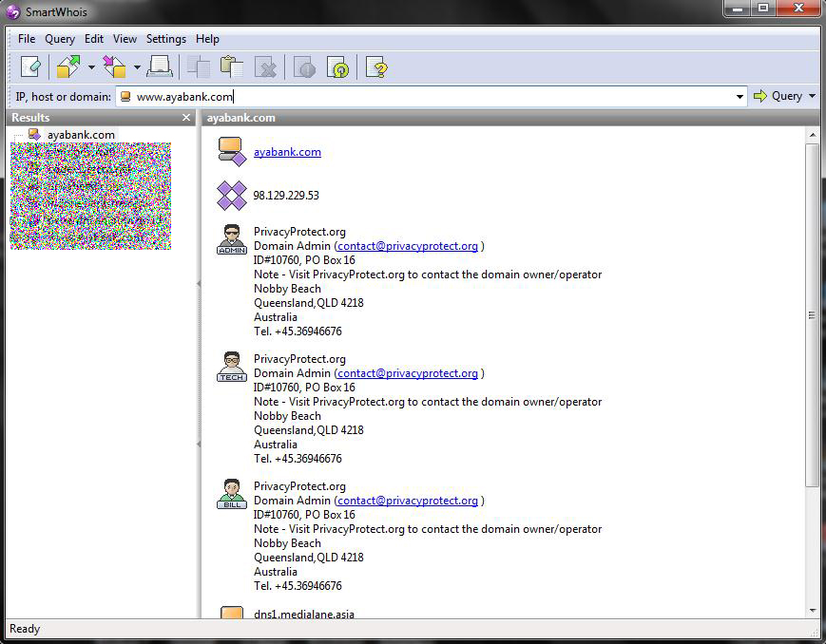826x644 pixels.
Task: Click the vertical scrollbar thumb
Action: 812,315
